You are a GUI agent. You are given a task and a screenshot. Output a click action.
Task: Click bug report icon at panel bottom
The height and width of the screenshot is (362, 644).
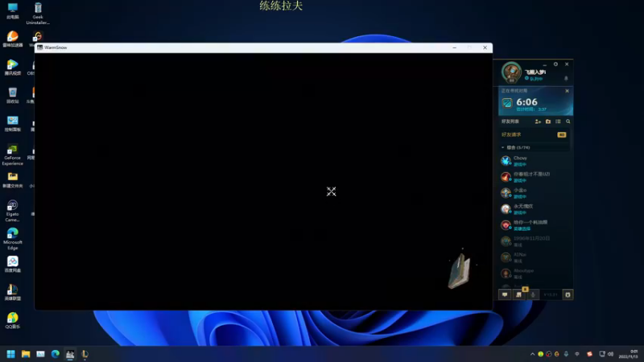click(568, 294)
